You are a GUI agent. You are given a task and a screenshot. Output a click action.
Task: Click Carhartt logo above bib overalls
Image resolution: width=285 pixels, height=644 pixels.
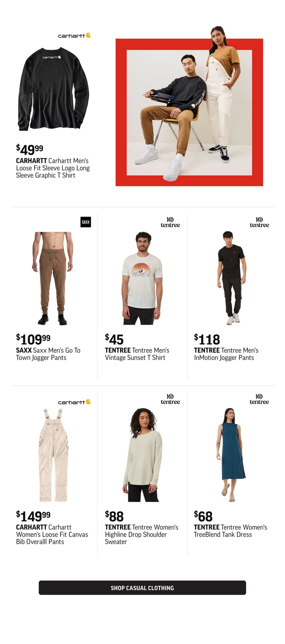[74, 402]
